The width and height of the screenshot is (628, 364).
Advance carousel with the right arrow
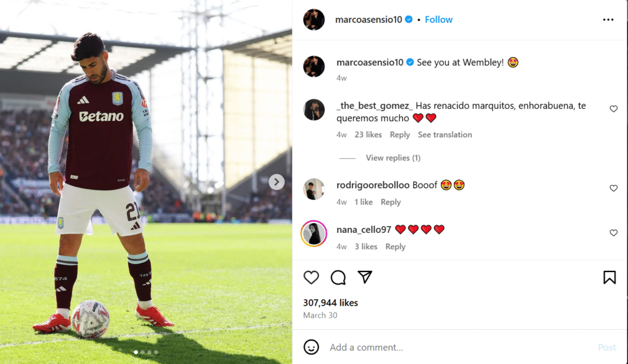click(277, 182)
